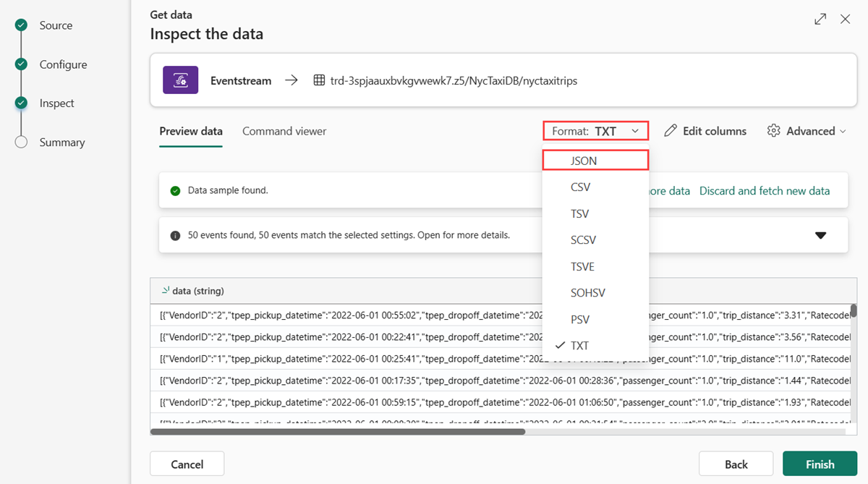Choose the checked TXT format option
The height and width of the screenshot is (484, 868).
(595, 346)
